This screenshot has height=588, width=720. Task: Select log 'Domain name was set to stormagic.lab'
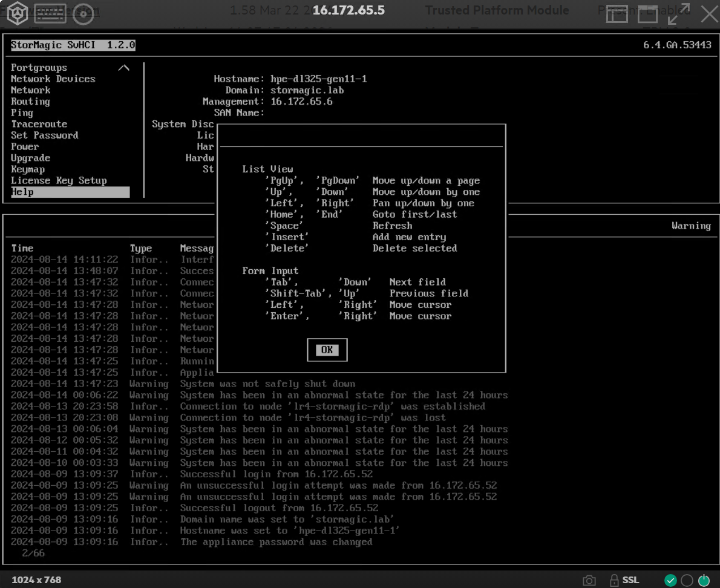260,519
